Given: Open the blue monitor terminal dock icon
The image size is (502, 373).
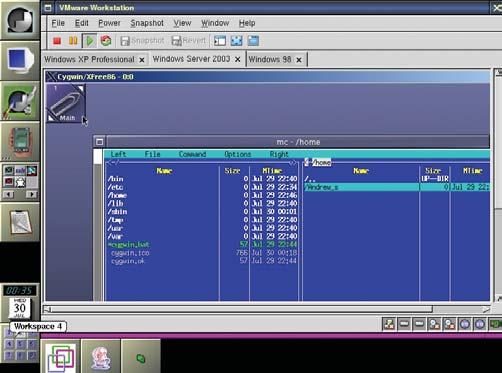Looking at the screenshot, I should pos(20,61).
